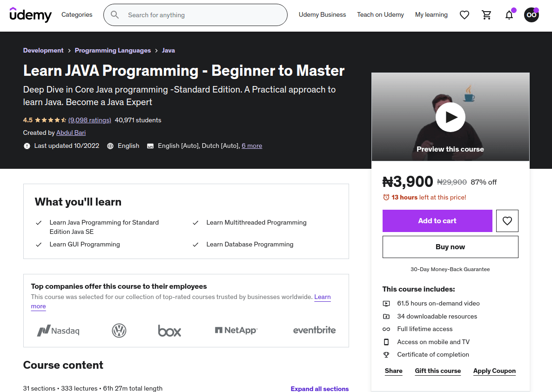
Task: Open 6 more subtitle languages
Action: pyautogui.click(x=252, y=146)
